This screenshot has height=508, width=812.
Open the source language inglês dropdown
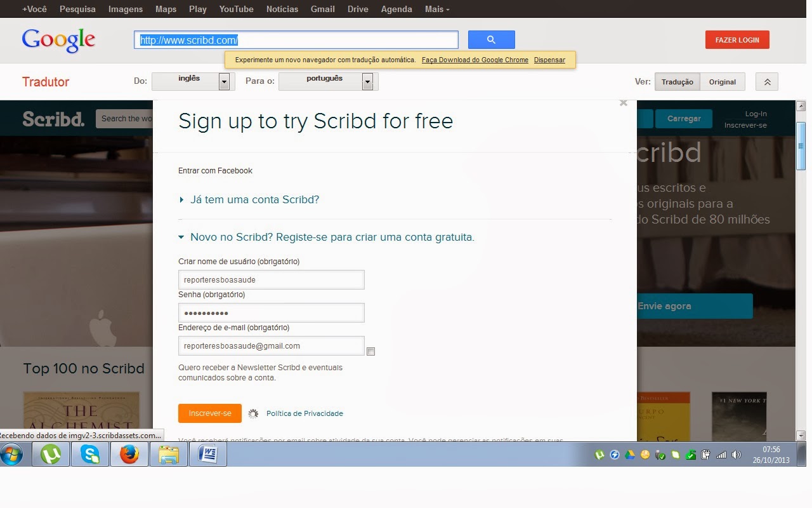(x=193, y=81)
